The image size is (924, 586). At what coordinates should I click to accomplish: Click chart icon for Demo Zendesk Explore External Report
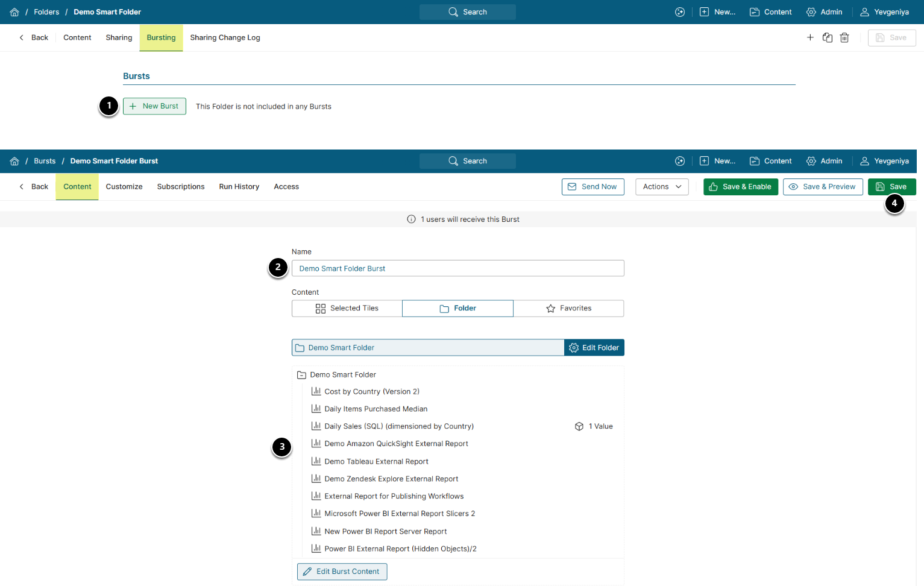click(x=316, y=479)
